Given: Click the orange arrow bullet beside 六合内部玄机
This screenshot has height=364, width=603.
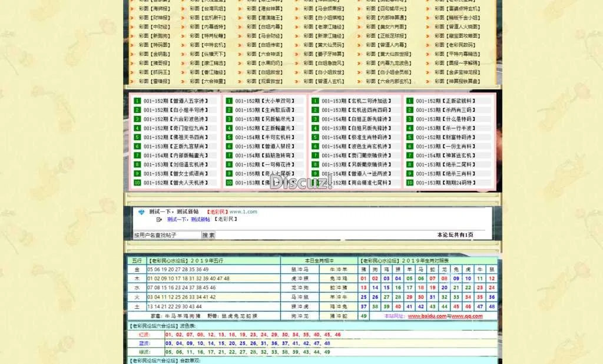Looking at the screenshot, I should click(359, 82).
